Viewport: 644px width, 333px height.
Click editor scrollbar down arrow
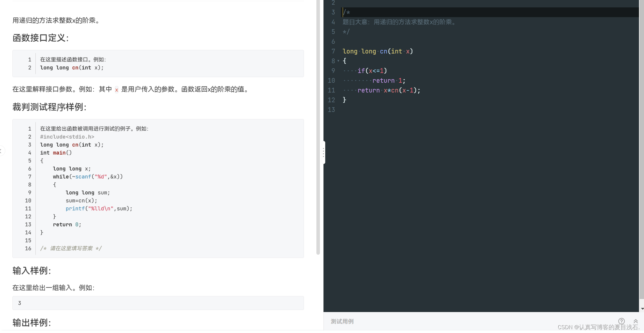click(642, 309)
